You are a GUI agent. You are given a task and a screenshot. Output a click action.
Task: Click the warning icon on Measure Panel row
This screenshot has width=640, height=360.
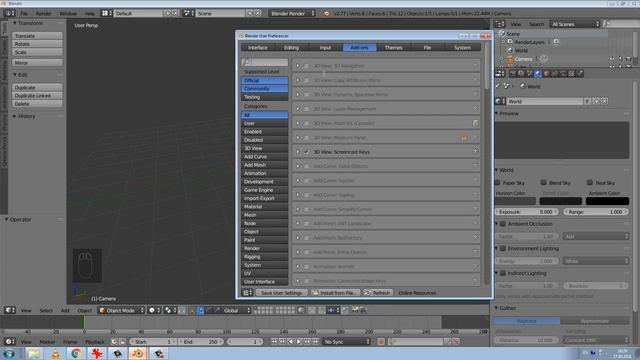coord(464,138)
